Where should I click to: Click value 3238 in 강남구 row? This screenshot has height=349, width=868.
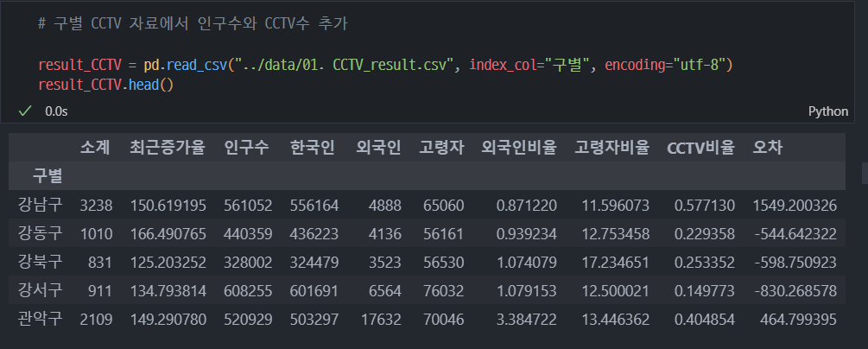pyautogui.click(x=97, y=206)
